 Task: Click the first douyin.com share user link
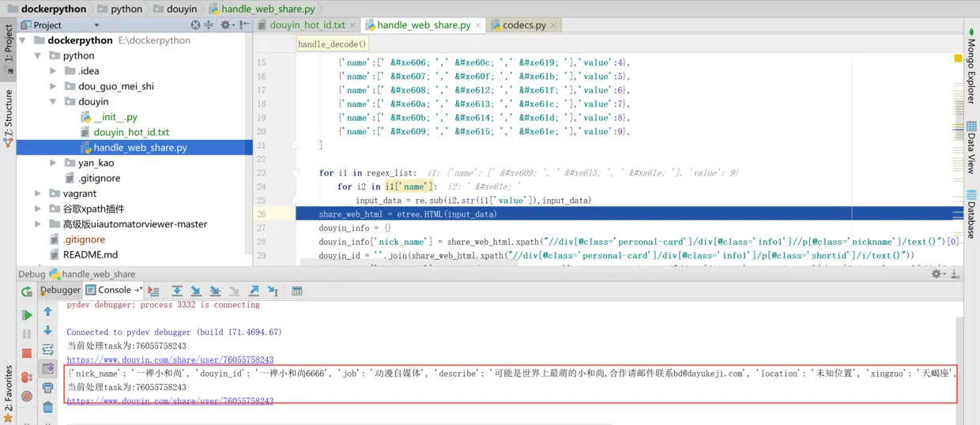pyautogui.click(x=170, y=359)
